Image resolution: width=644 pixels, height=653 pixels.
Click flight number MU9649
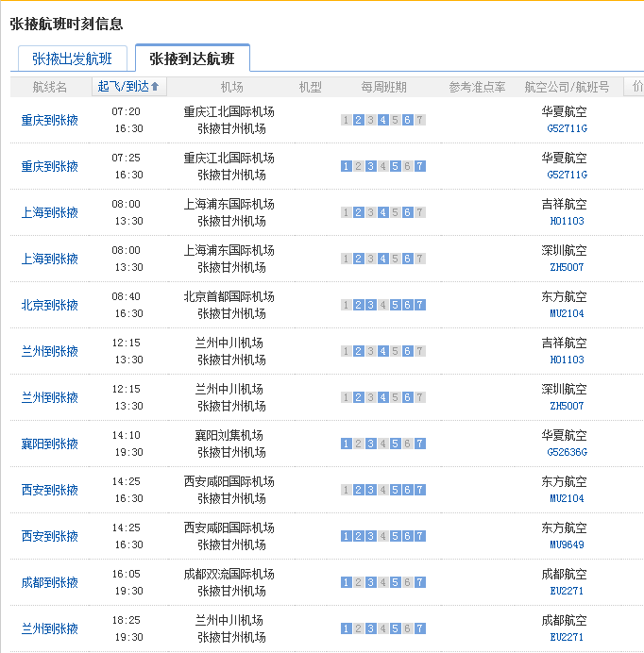(x=567, y=544)
